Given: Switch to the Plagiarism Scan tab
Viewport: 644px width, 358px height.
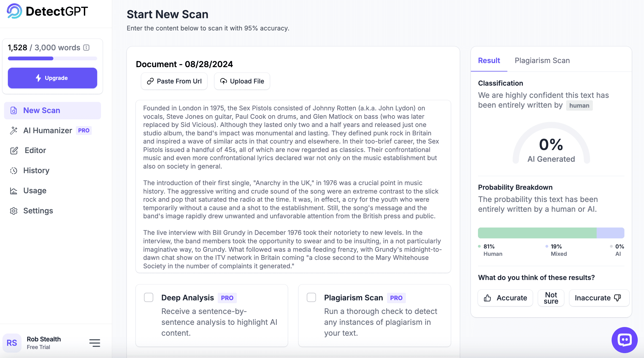Looking at the screenshot, I should [x=542, y=60].
